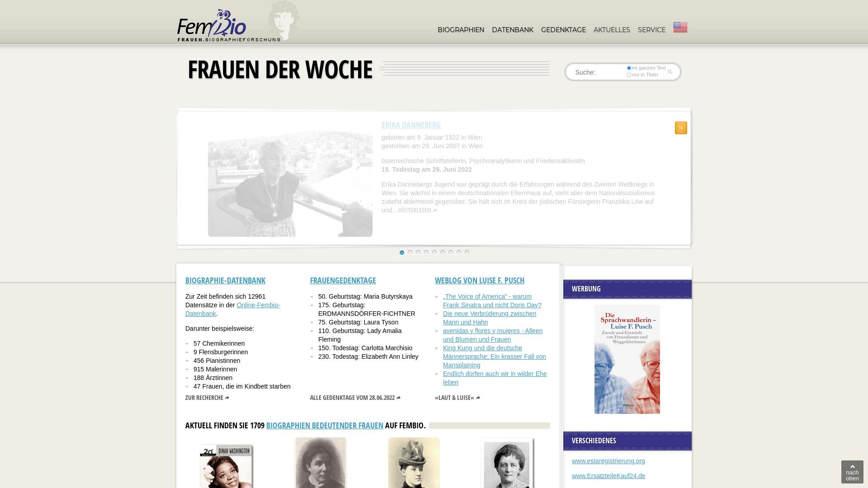Image resolution: width=868 pixels, height=488 pixels.
Task: Click the second biography portrait thumbnail
Action: coord(321,463)
